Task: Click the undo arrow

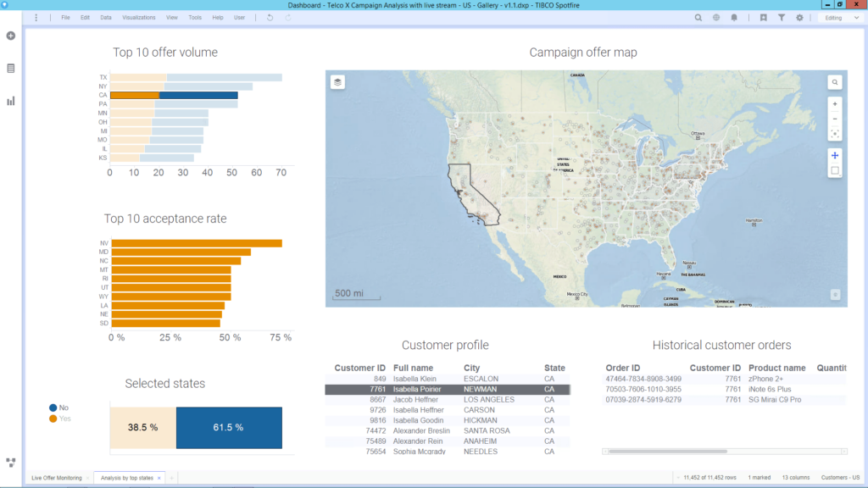Action: pos(270,17)
